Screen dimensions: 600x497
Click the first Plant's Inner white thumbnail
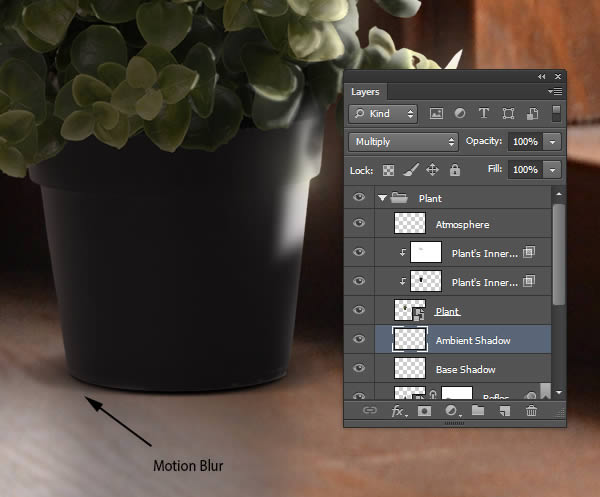pyautogui.click(x=426, y=252)
